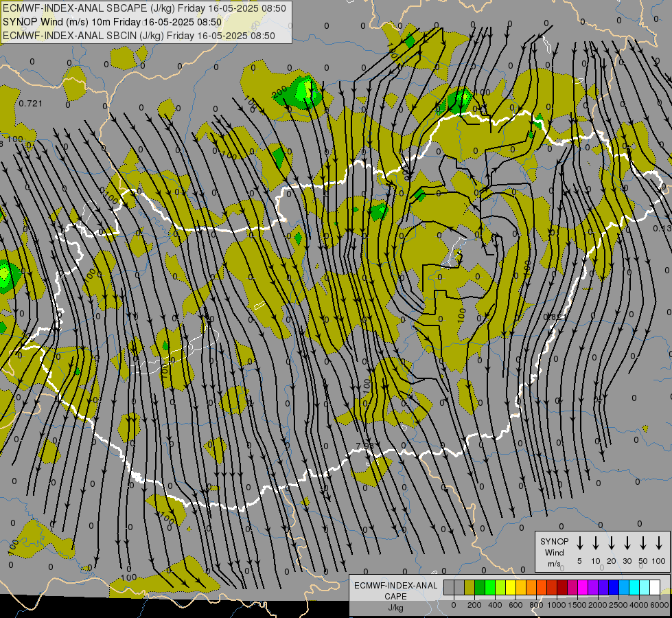This screenshot has height=618, width=672.
Task: Click the CAPE label in the legend
Action: point(395,597)
